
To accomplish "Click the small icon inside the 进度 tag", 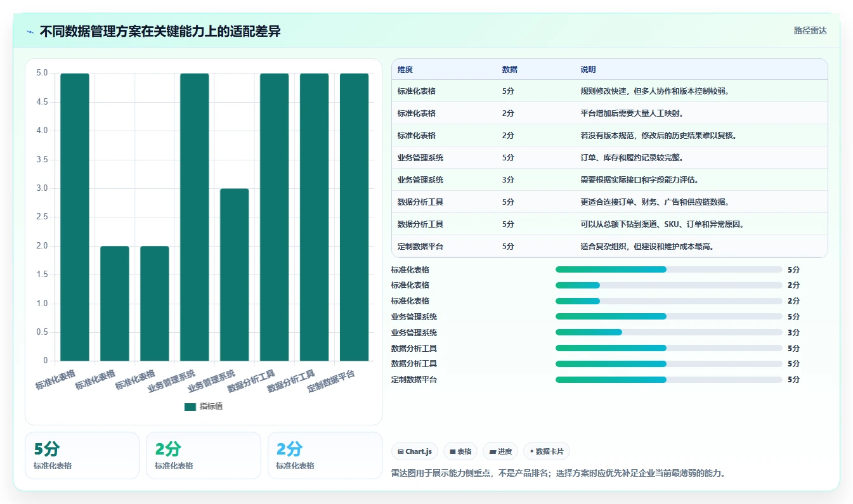I will 493,452.
